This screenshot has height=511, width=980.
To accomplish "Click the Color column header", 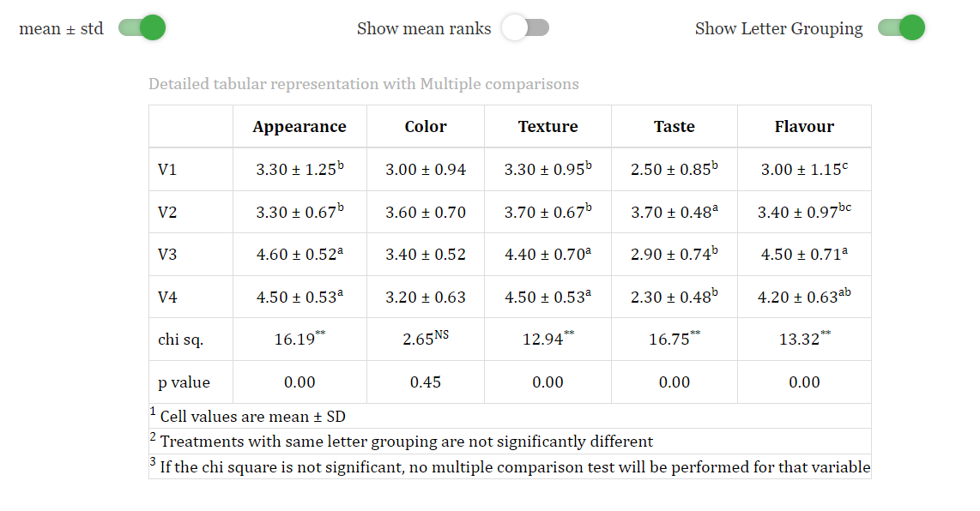I will [425, 127].
